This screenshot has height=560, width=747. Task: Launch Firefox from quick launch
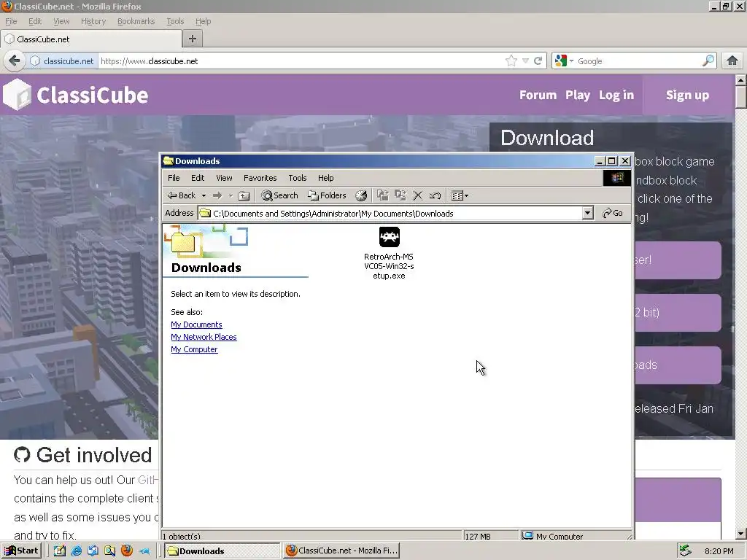(x=127, y=551)
